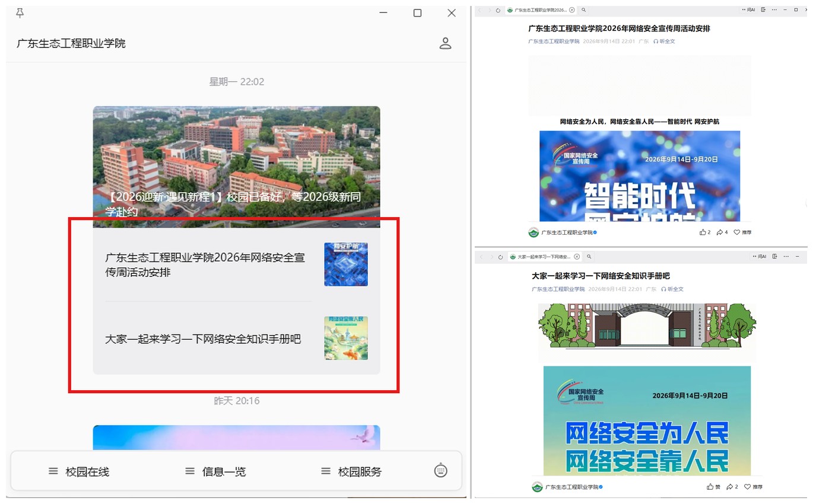Open 校园在线 menu

pos(79,472)
